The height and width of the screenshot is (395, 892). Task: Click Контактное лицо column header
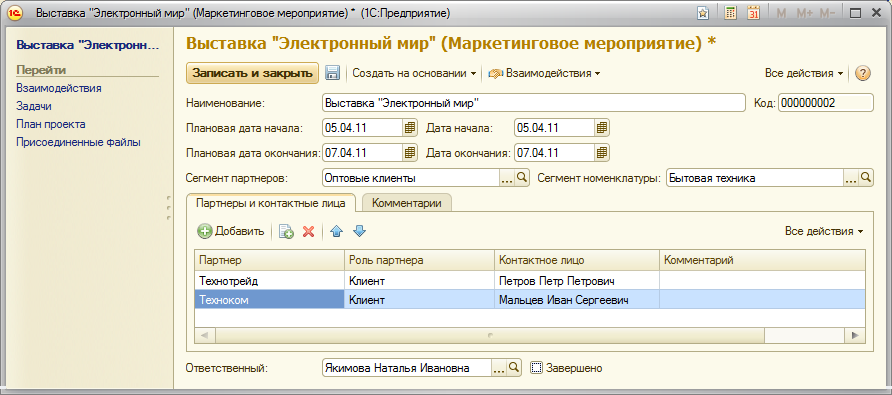coord(577,260)
